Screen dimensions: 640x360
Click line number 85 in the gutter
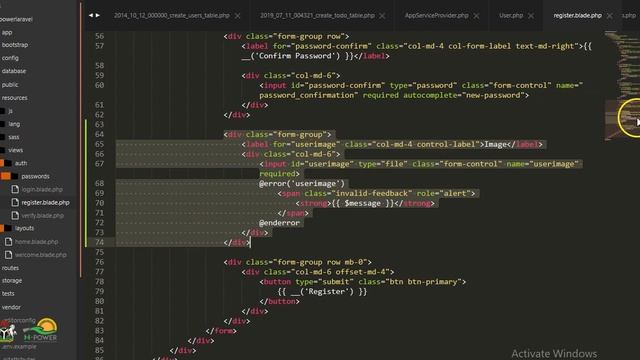point(99,350)
